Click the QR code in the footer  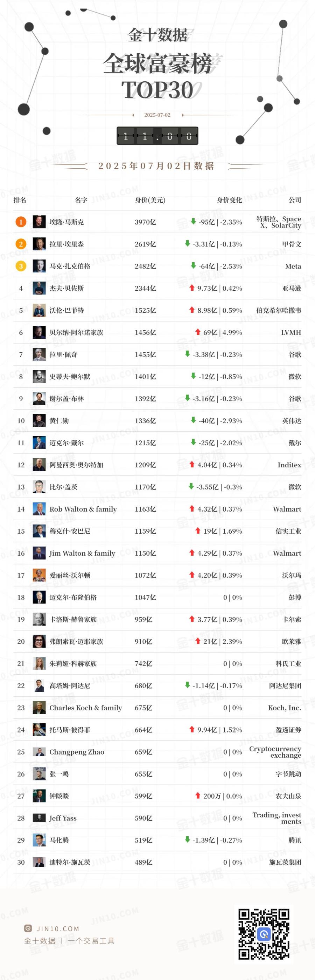[x=264, y=934]
